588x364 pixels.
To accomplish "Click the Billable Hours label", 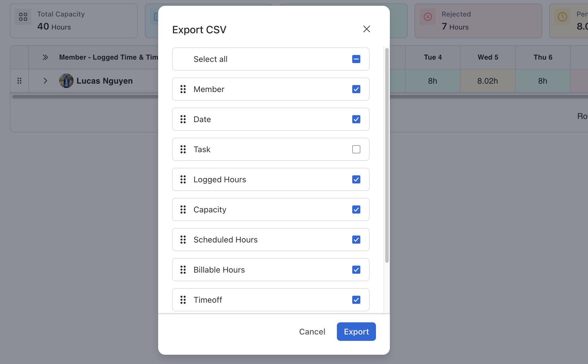I will pos(219,270).
